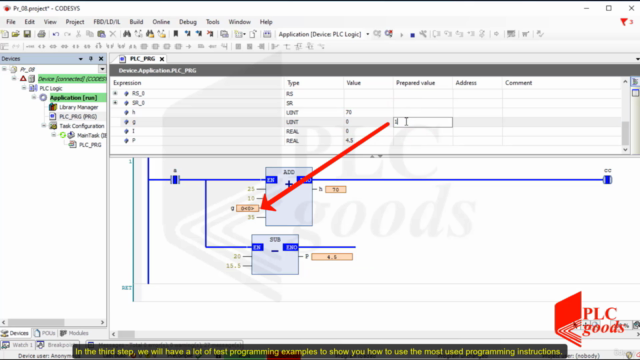Click the Login connect icon

pos(377,34)
